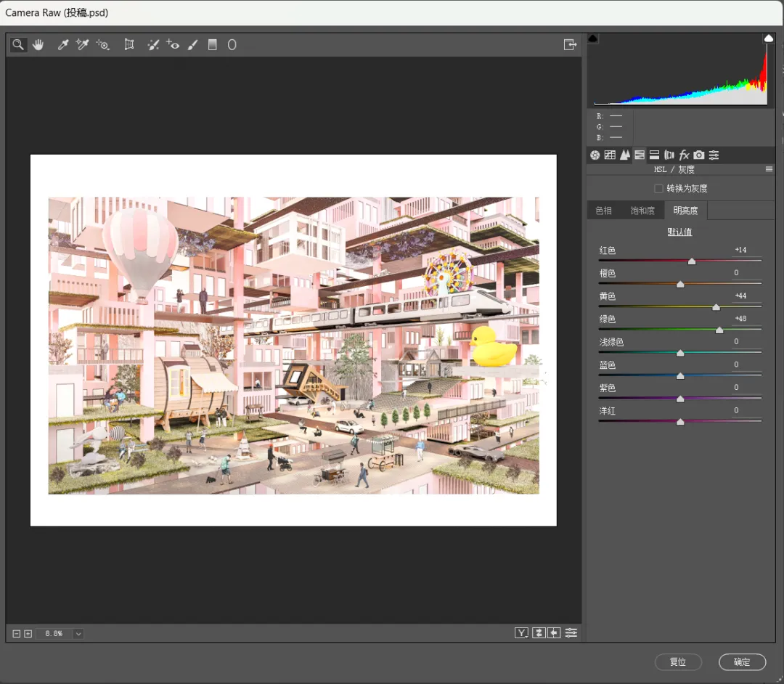Image resolution: width=784 pixels, height=684 pixels.
Task: Select the Hand tool
Action: point(38,45)
